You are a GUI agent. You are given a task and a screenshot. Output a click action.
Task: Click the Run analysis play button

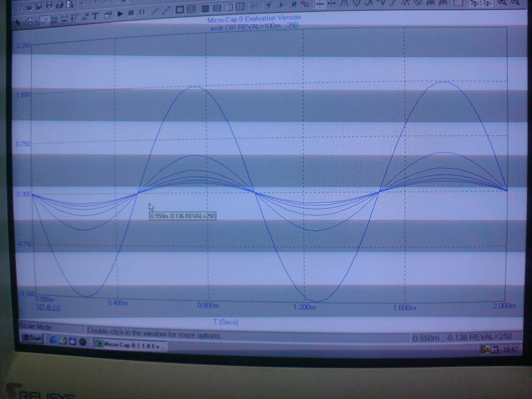pyautogui.click(x=120, y=14)
